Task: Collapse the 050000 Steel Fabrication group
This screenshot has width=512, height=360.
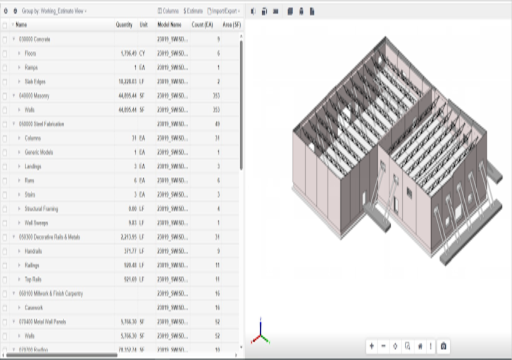Action: pyautogui.click(x=14, y=124)
